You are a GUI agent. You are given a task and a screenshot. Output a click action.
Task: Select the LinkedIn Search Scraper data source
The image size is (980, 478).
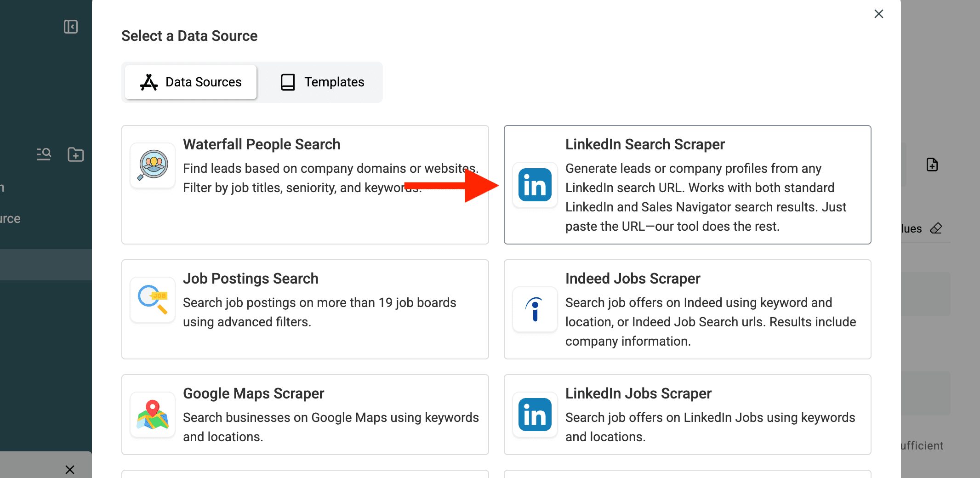click(687, 185)
